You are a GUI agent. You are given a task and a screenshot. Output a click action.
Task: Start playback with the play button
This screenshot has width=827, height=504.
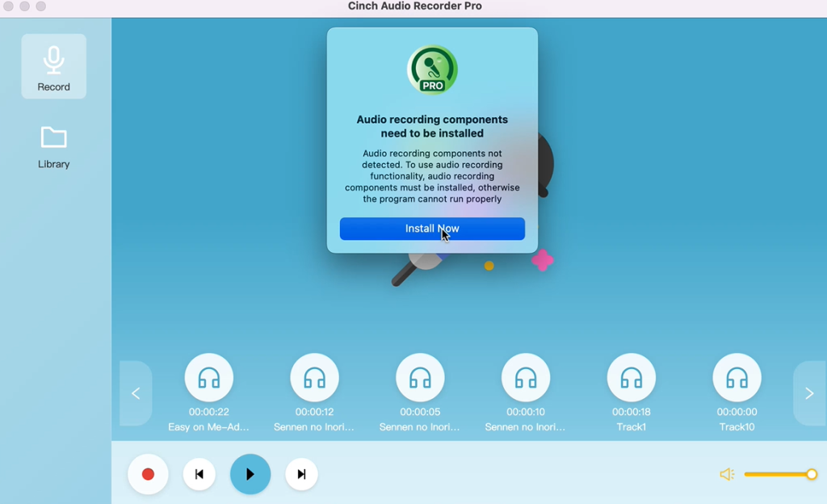pyautogui.click(x=250, y=474)
